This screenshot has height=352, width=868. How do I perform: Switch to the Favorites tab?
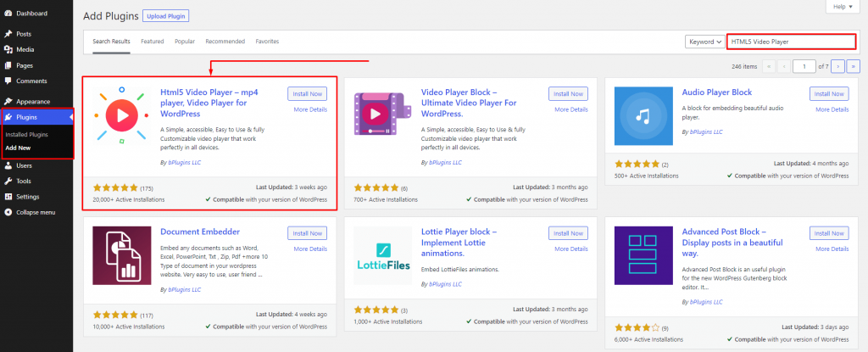point(267,42)
